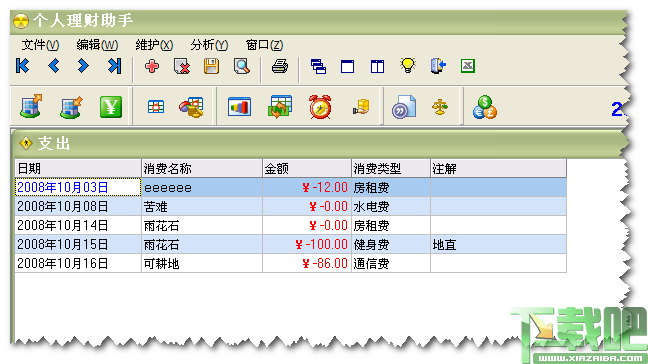Viewport: 648px width, 364px height.
Task: Click the 注解 column header
Action: [498, 168]
